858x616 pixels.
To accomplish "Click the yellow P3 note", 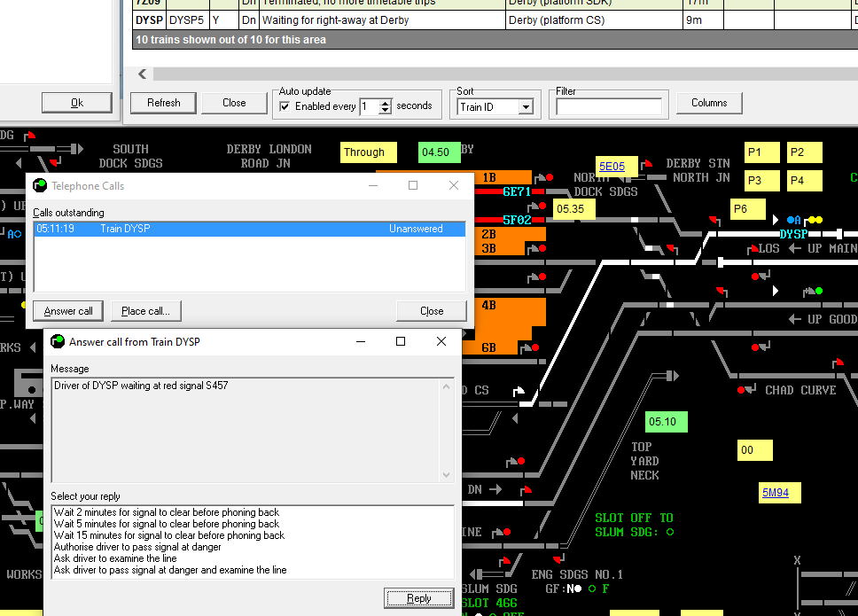I will [x=762, y=181].
